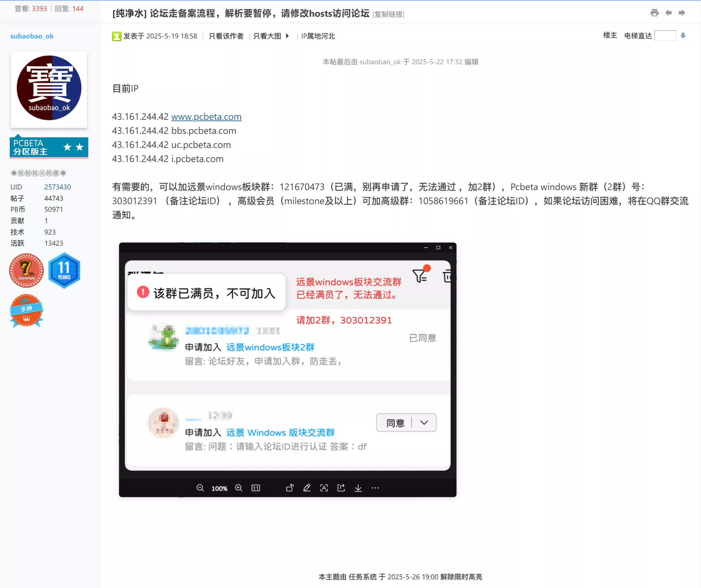Click the 已同意 status text
The height and width of the screenshot is (588, 701).
(x=423, y=338)
